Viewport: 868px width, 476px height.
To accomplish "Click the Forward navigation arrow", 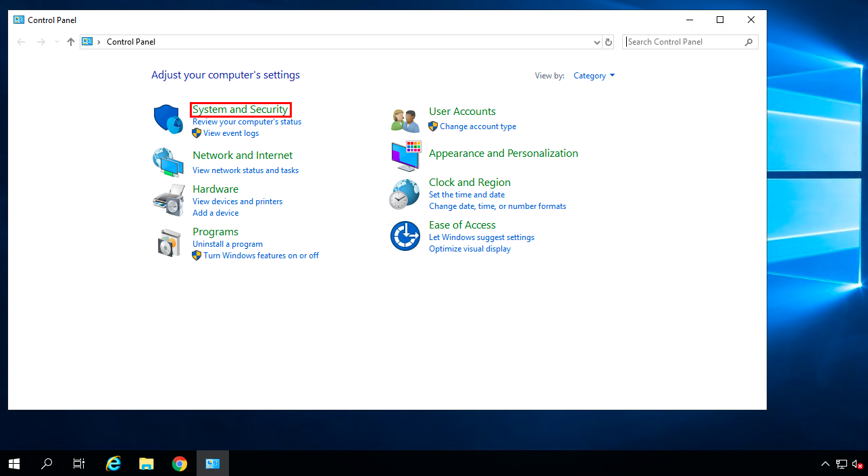I will pyautogui.click(x=41, y=42).
